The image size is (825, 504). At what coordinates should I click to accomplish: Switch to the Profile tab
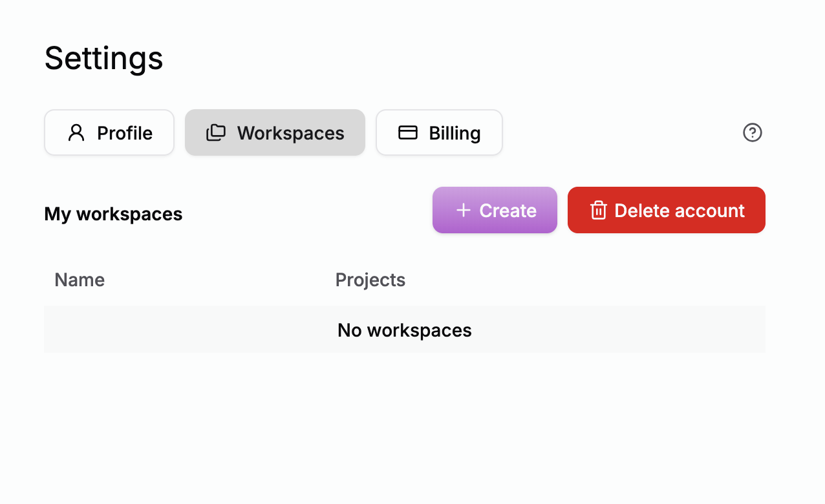tap(109, 132)
